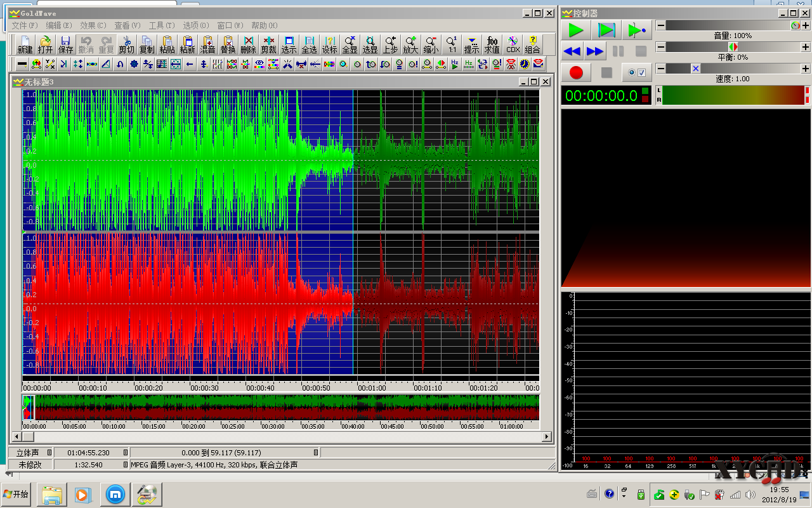Click the first effects bar icon (black bar)

click(x=22, y=64)
